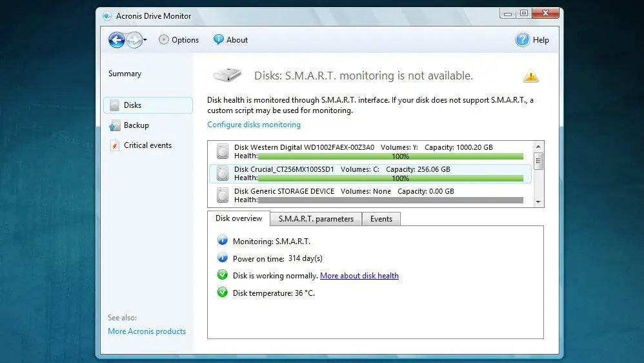Switch to the Disk overview tab
This screenshot has height=363, width=644.
[x=239, y=218]
